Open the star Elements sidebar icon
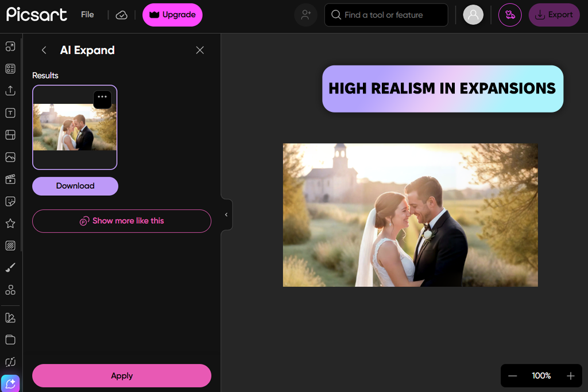Image resolution: width=588 pixels, height=392 pixels. point(10,223)
